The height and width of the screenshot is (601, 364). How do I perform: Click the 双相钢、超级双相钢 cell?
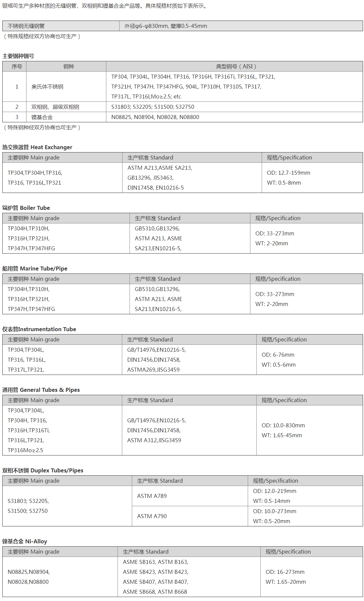[66, 107]
